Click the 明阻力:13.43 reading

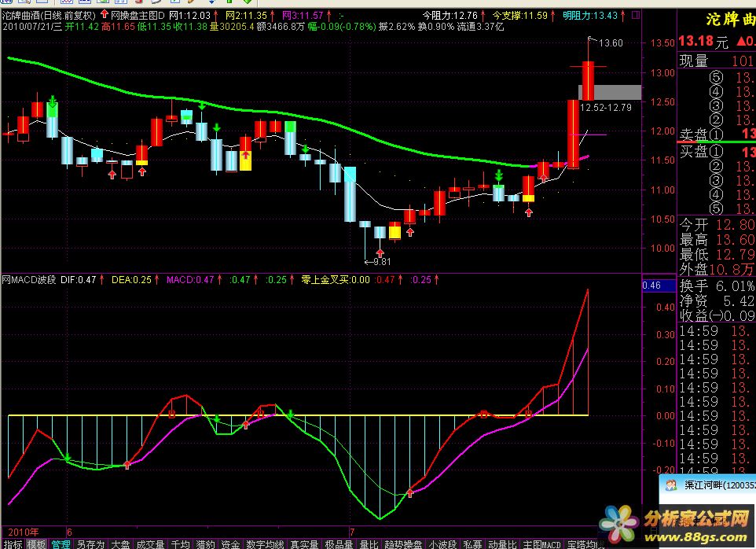coord(590,16)
